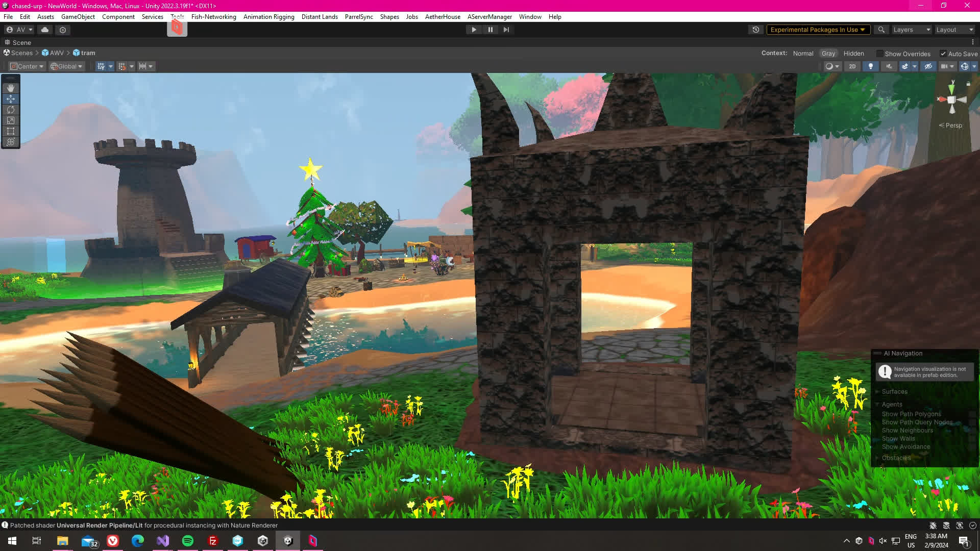This screenshot has height=551, width=980.
Task: Select the Scale tool
Action: (x=10, y=120)
